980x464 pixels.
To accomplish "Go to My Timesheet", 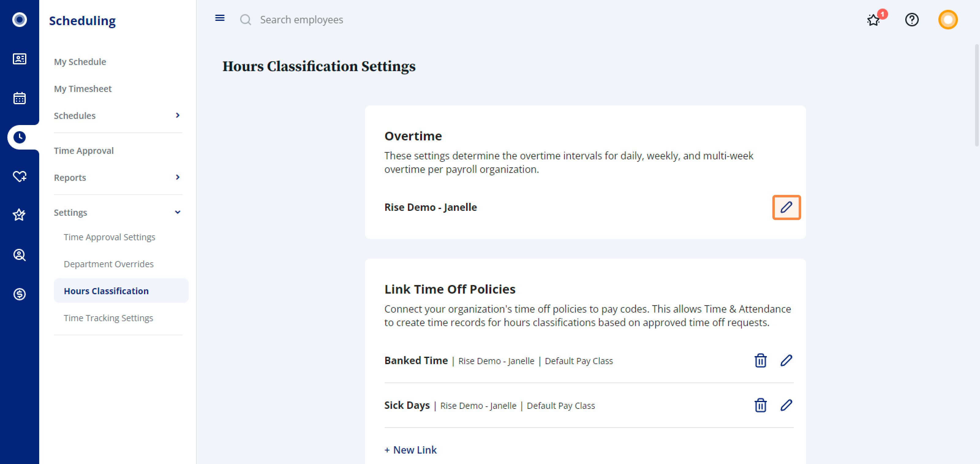I will point(83,89).
